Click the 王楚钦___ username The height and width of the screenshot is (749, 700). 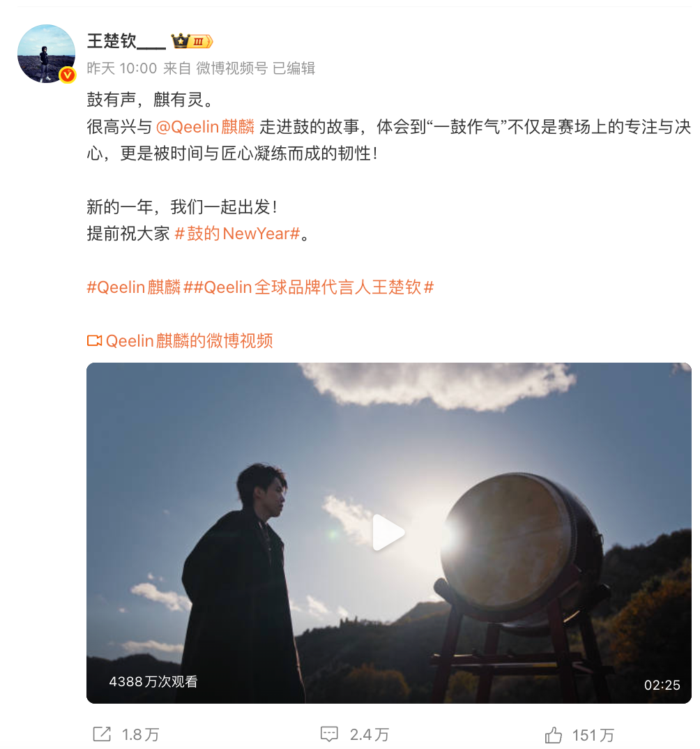126,41
